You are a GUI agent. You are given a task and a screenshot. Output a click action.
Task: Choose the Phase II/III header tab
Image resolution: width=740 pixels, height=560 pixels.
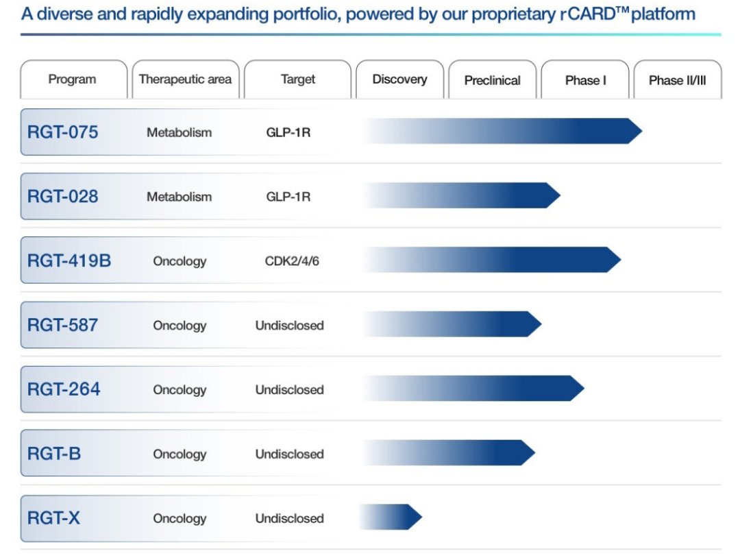pyautogui.click(x=678, y=80)
